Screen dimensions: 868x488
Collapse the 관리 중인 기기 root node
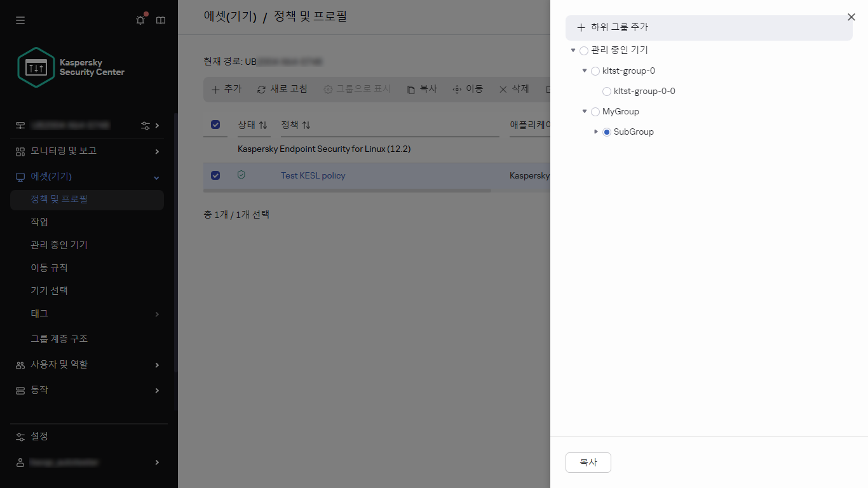[x=574, y=50]
